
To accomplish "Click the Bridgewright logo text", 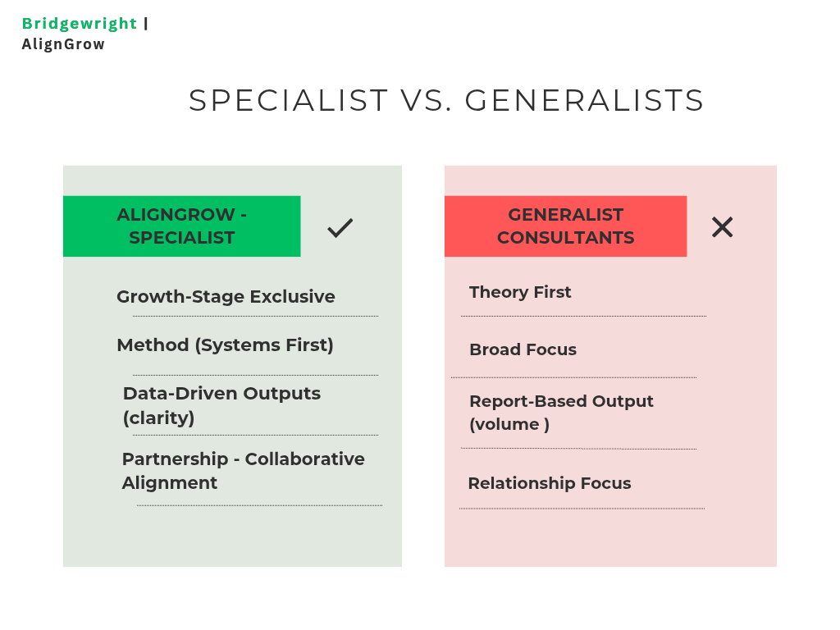I will click(80, 24).
